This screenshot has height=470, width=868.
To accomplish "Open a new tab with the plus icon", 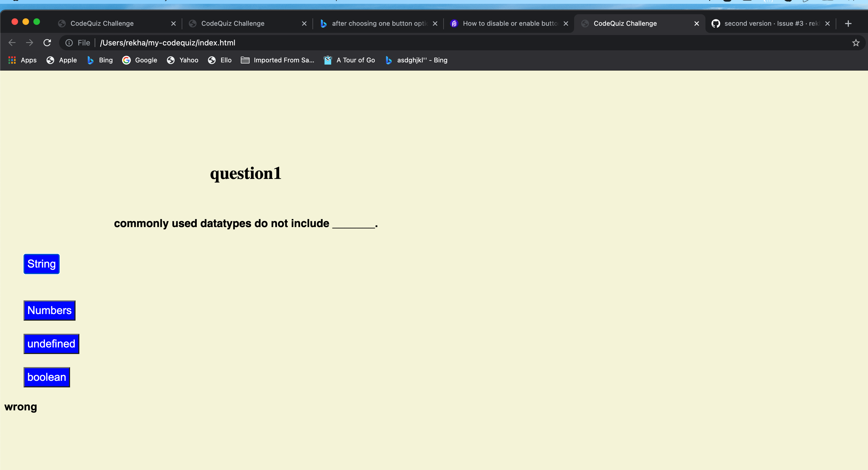I will [848, 23].
